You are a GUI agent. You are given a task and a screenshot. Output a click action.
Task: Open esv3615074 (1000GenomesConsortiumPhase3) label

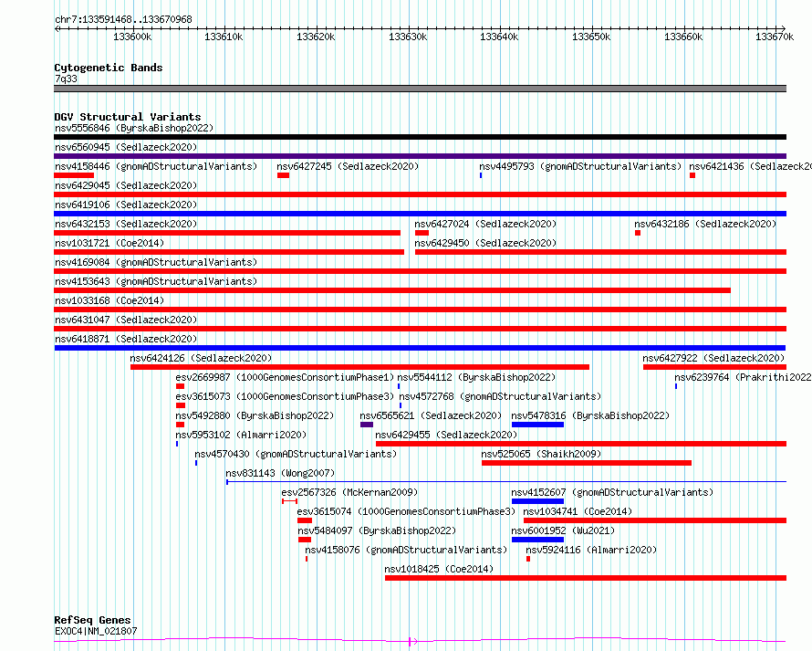coord(407,511)
